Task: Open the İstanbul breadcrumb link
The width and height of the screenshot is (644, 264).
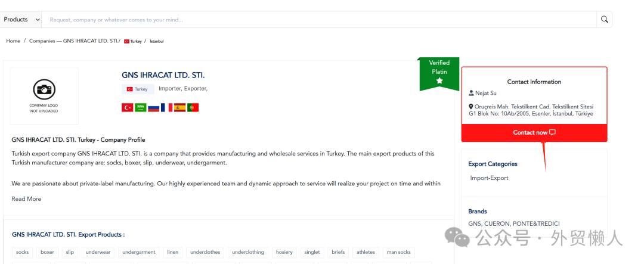Action: [156, 42]
